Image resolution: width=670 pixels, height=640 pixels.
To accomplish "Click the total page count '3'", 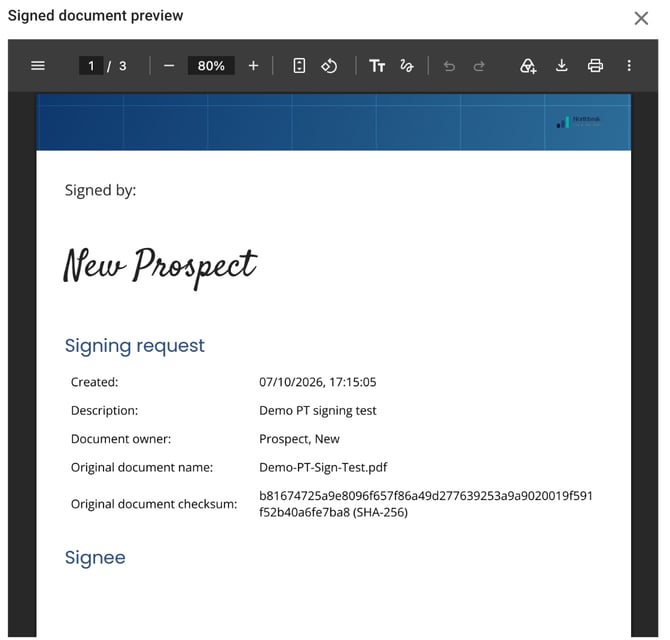I will 123,66.
